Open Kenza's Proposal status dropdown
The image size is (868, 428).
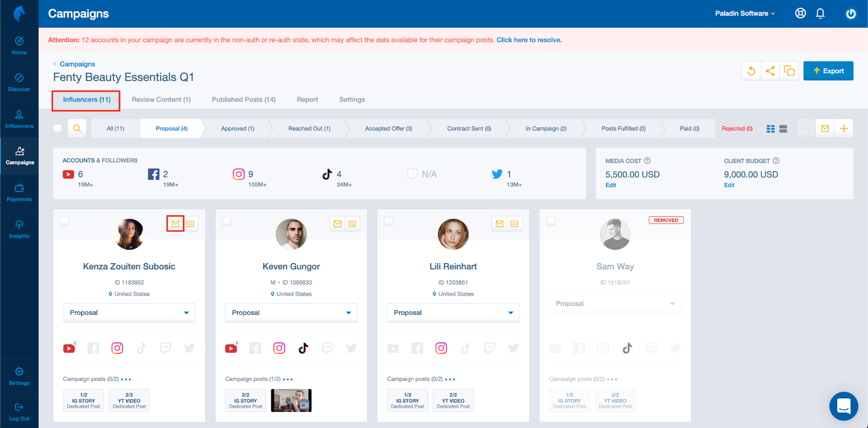click(129, 313)
